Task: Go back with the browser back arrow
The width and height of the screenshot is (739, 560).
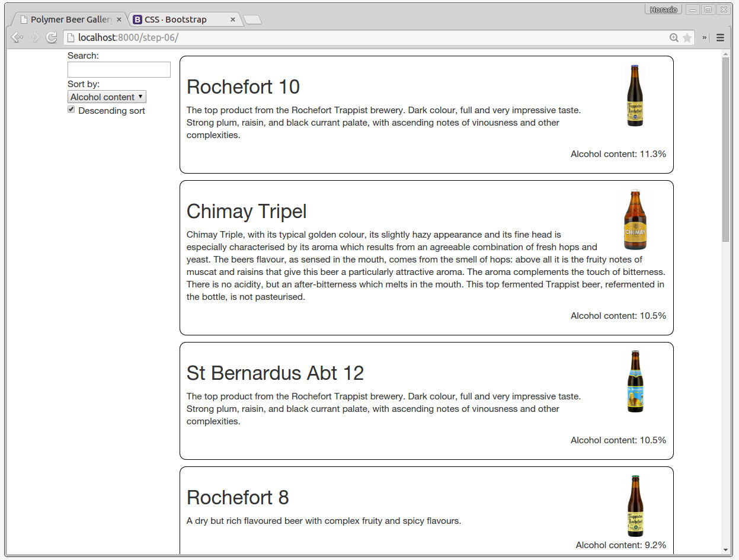Action: (x=17, y=37)
